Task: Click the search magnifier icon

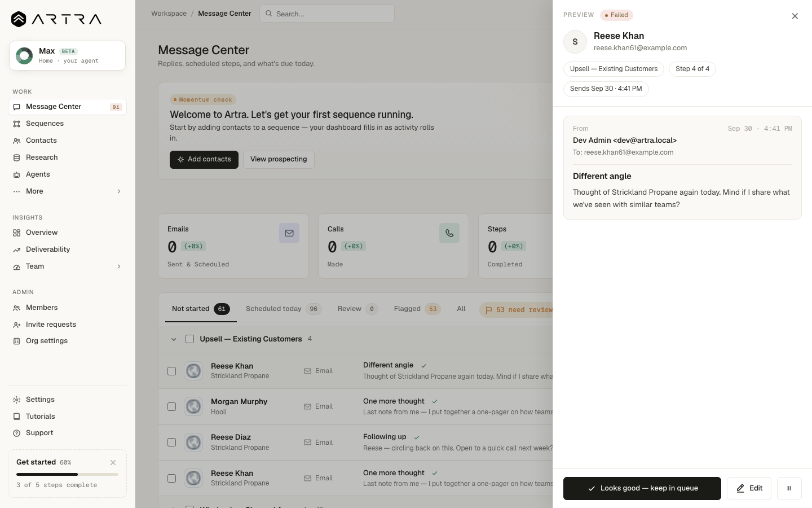Action: click(269, 14)
